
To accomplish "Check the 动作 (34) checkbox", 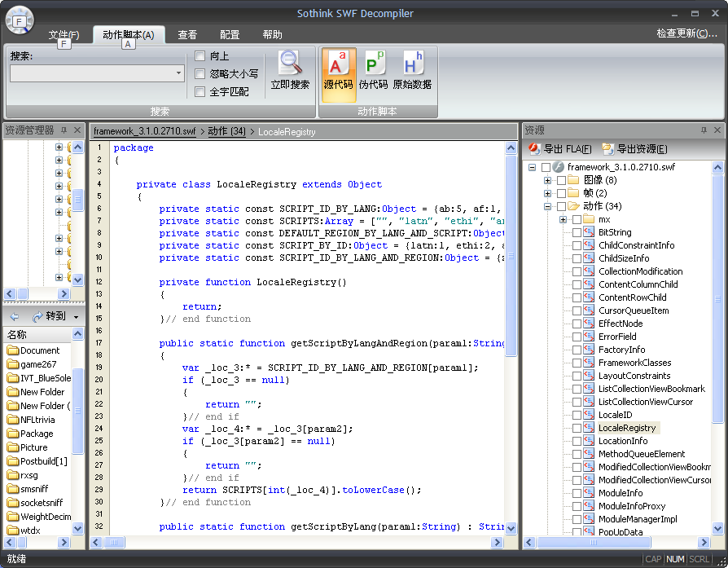I will tap(561, 206).
